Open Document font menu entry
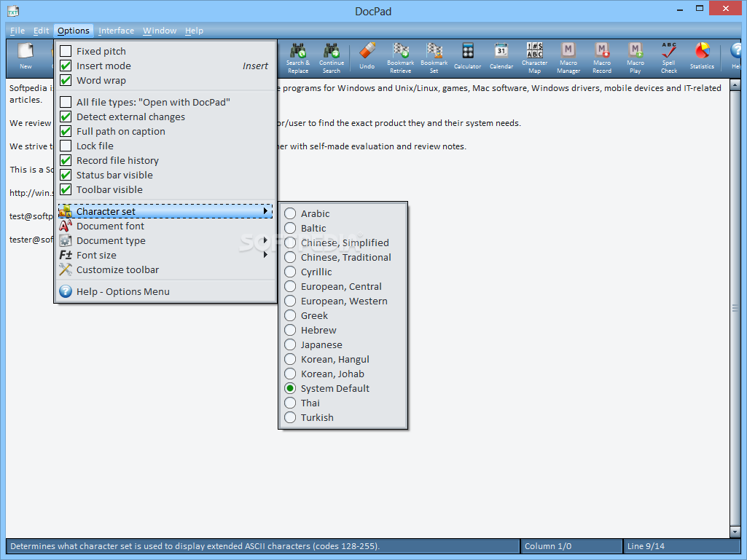This screenshot has height=560, width=747. [x=165, y=226]
